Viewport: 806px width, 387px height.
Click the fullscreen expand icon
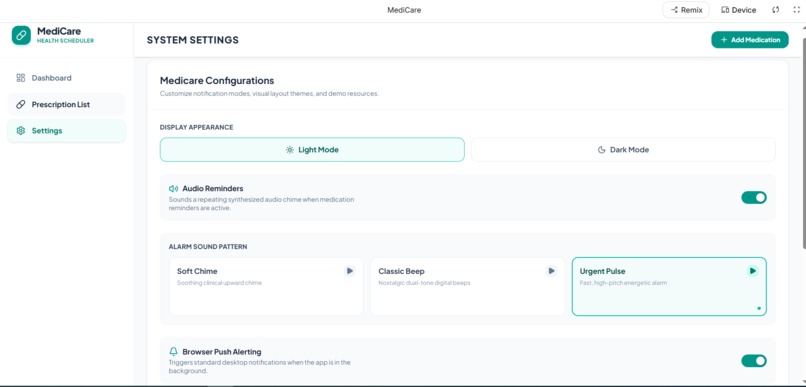(797, 10)
